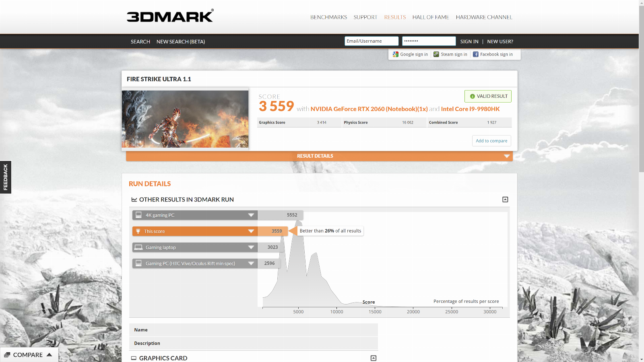Click Add to compare button
The height and width of the screenshot is (362, 644).
click(x=491, y=141)
